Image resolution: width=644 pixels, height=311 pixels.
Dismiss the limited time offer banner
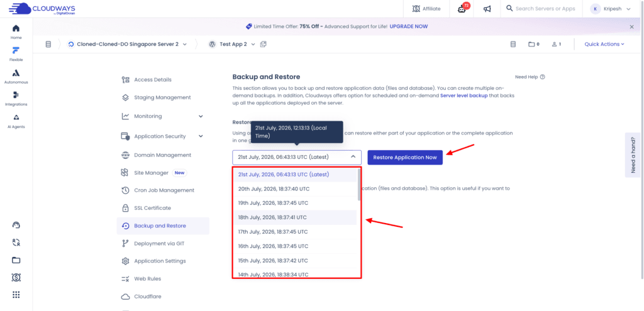coord(631,26)
